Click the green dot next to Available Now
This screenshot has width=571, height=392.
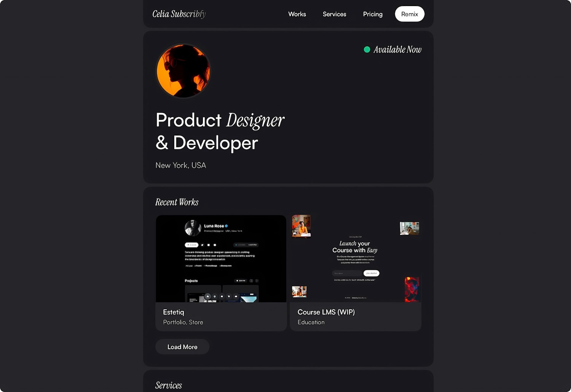(367, 49)
